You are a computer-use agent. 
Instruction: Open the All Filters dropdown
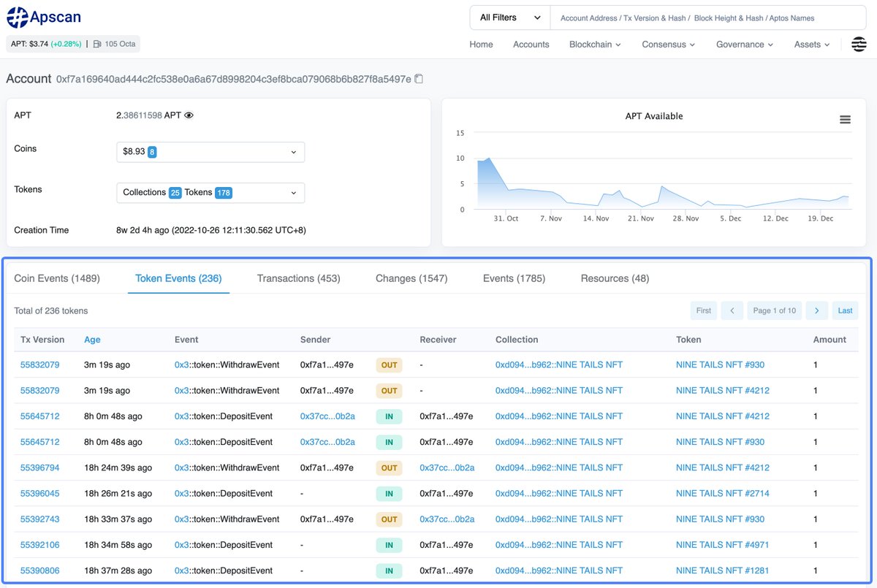[510, 18]
